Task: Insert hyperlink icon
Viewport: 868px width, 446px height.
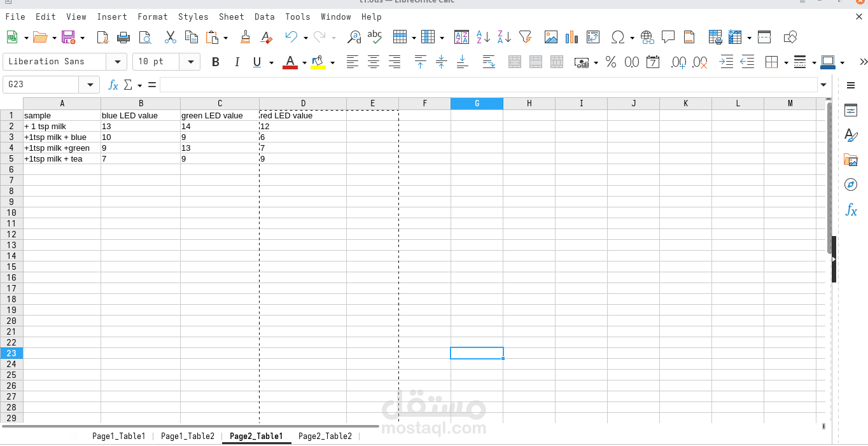Action: [x=647, y=38]
